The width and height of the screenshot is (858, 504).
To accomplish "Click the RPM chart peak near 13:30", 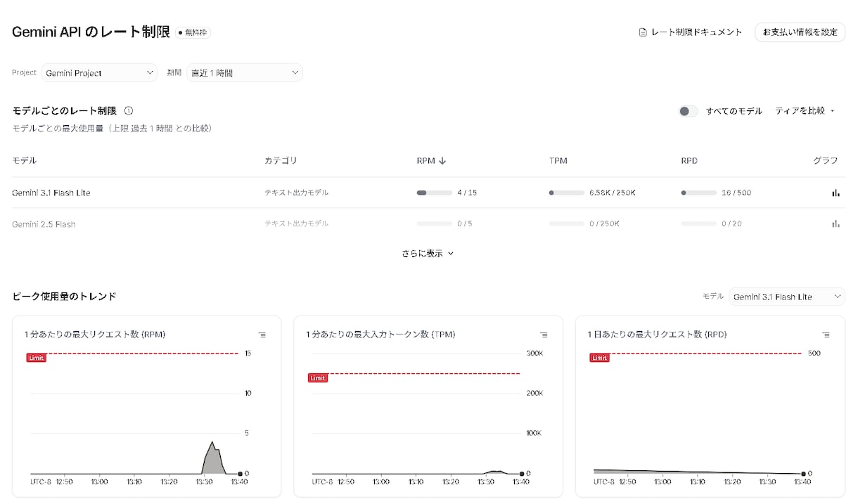I will coord(212,442).
